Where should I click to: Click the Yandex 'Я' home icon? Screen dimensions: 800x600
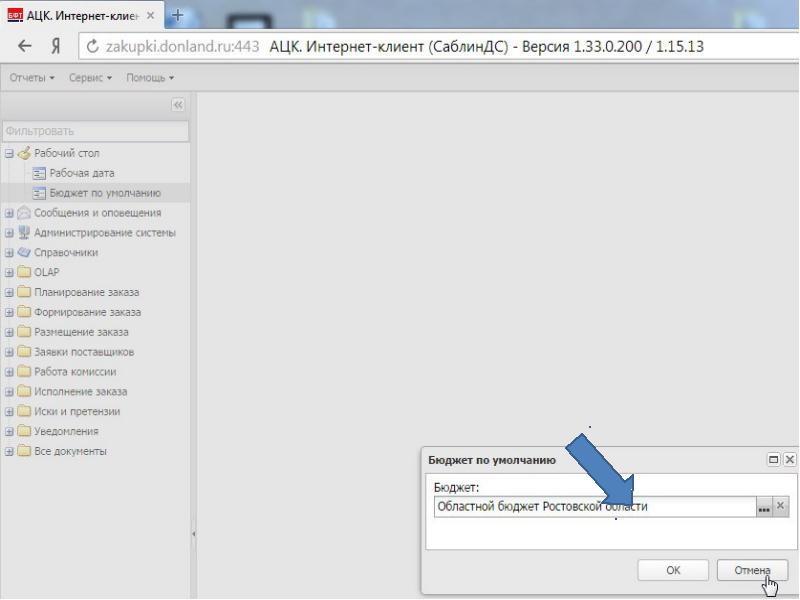pos(56,46)
